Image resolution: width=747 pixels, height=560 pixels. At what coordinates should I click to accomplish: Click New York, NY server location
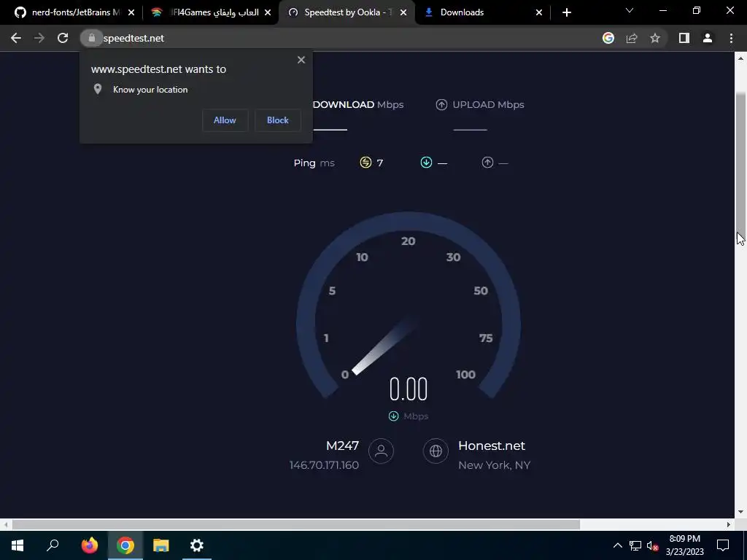(494, 465)
